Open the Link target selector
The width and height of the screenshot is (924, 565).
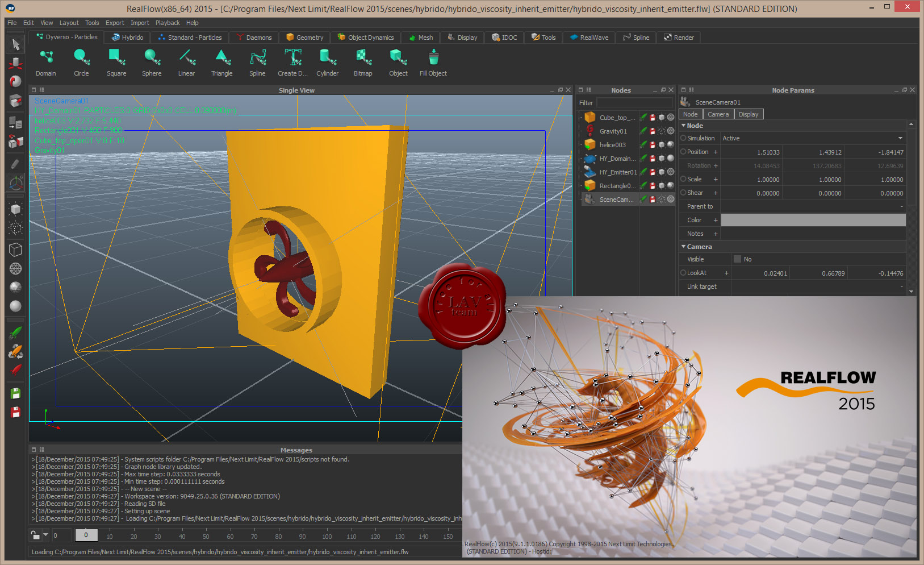click(x=818, y=286)
